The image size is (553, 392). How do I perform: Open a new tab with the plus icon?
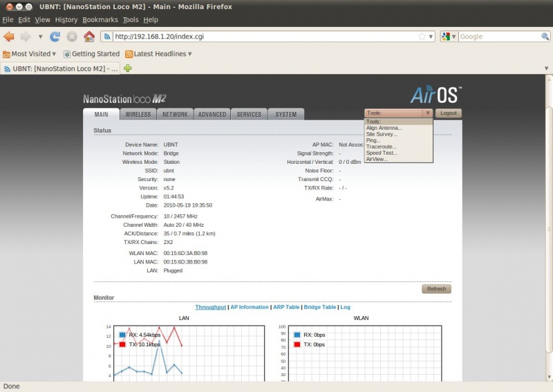tap(128, 68)
